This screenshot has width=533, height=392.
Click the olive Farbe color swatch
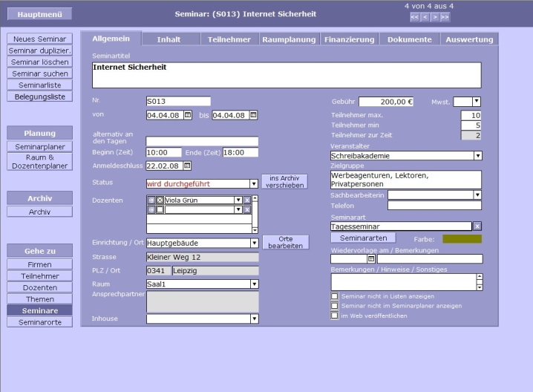pos(462,239)
